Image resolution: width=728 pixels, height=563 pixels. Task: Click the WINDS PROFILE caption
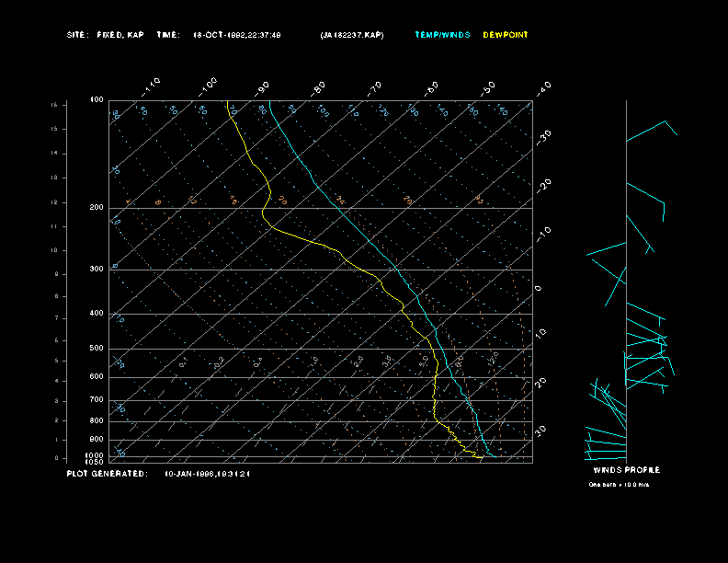point(626,470)
